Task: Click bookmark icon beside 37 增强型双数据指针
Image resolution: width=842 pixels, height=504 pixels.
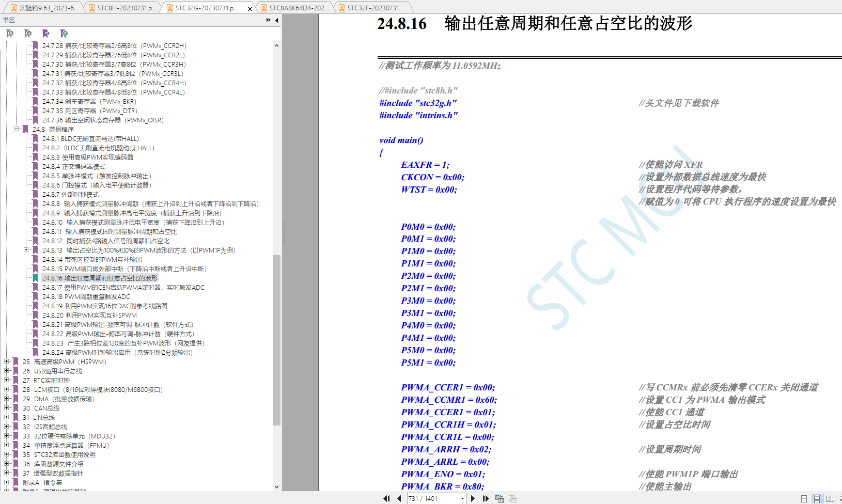Action: [x=15, y=473]
